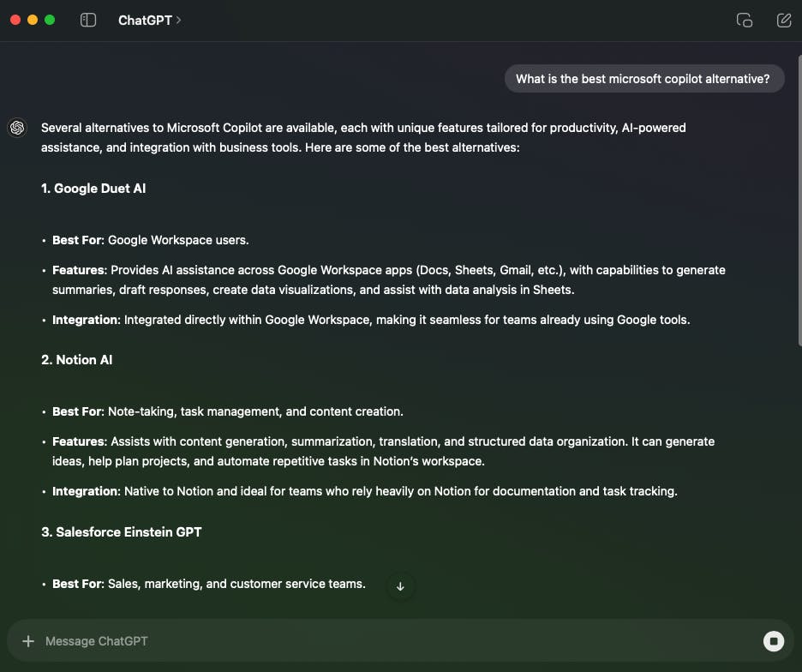
Task: Click the "Best For: Google Workspace users" bullet
Action: 151,240
